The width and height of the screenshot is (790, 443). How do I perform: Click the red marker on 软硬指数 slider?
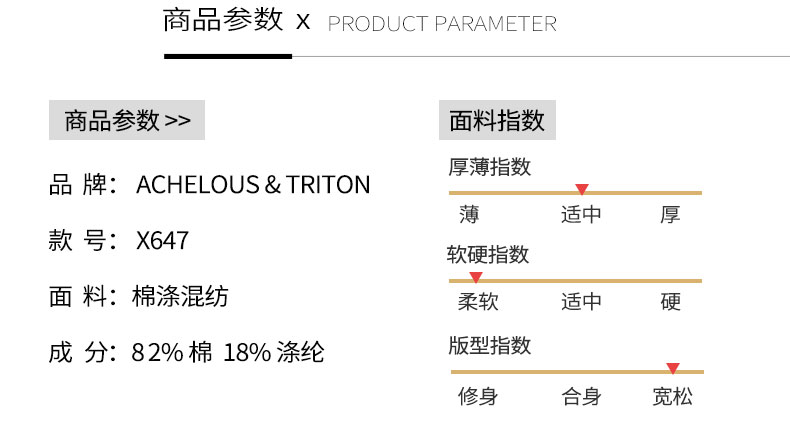click(x=476, y=277)
